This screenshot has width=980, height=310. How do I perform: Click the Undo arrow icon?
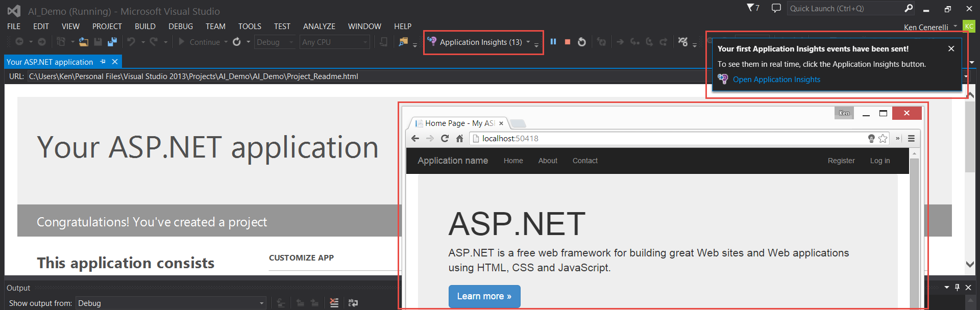tap(132, 42)
